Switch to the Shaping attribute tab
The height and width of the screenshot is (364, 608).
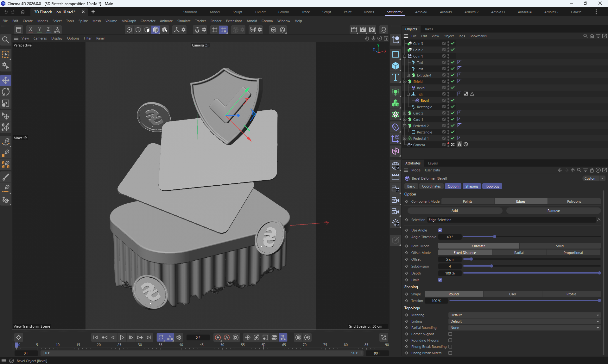click(472, 186)
